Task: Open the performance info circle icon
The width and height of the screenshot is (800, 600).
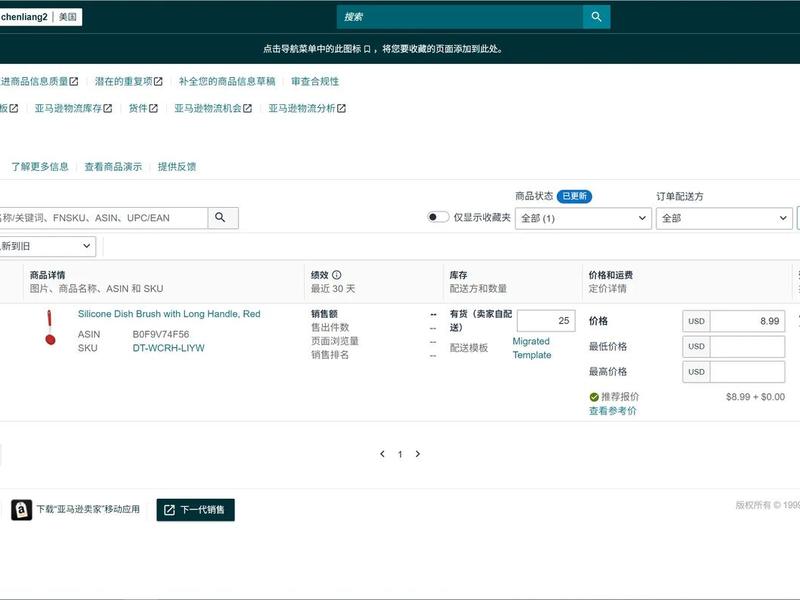Action: (337, 275)
